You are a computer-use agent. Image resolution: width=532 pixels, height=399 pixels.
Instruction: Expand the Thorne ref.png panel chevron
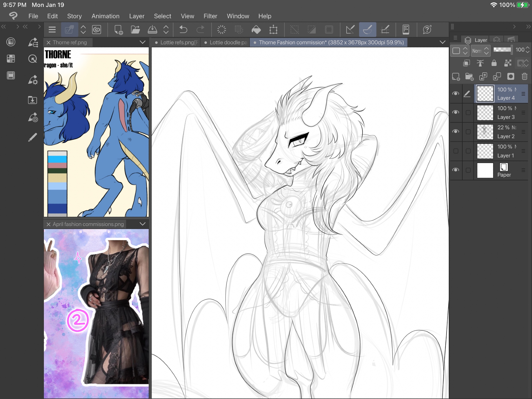143,42
